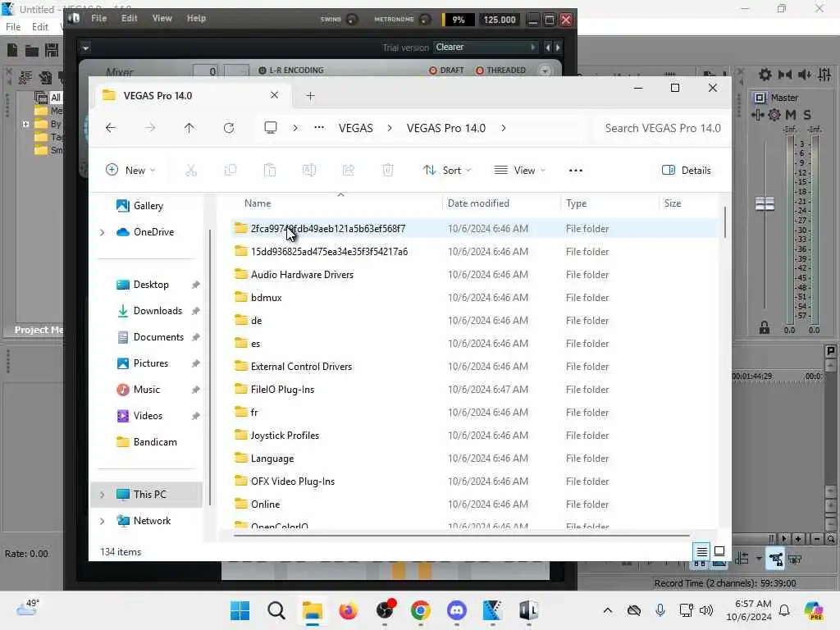The height and width of the screenshot is (630, 840).
Task: Open Google Chrome from the taskbar
Action: click(421, 610)
